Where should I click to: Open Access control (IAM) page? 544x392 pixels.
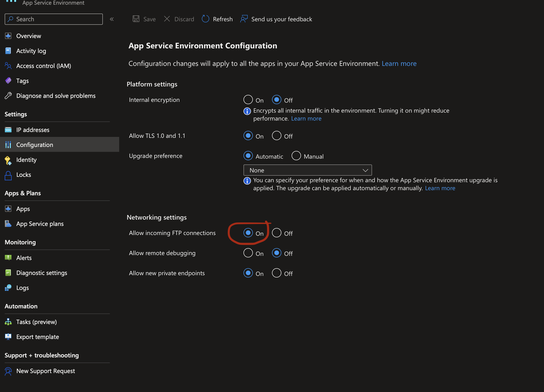(x=44, y=66)
